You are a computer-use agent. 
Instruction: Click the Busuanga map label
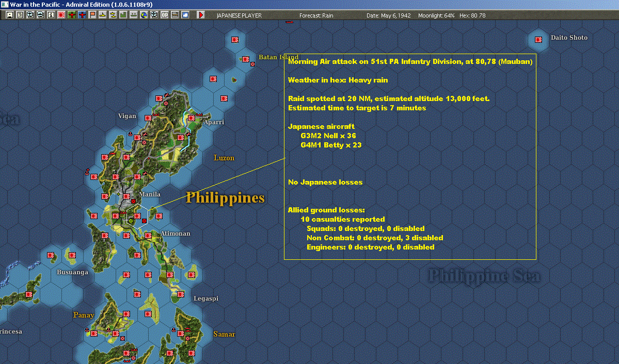[x=72, y=272]
